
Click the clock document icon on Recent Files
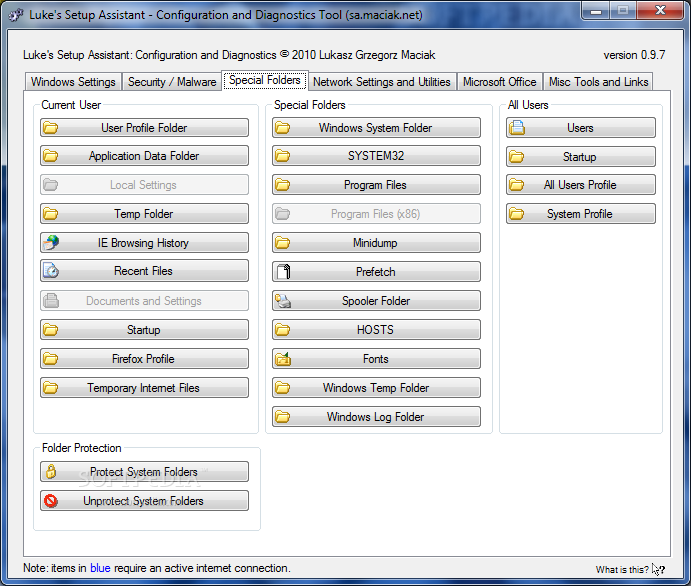(51, 271)
